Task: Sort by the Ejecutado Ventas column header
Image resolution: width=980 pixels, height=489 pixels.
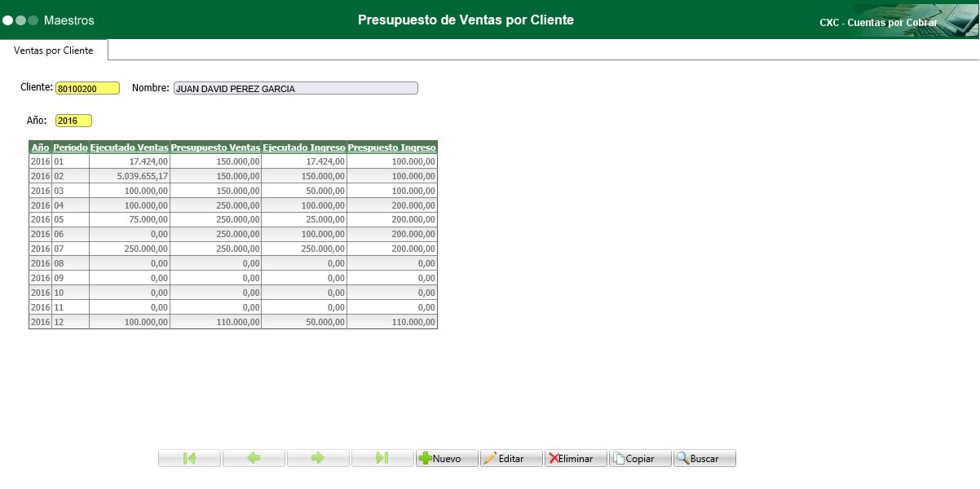Action: [x=129, y=148]
